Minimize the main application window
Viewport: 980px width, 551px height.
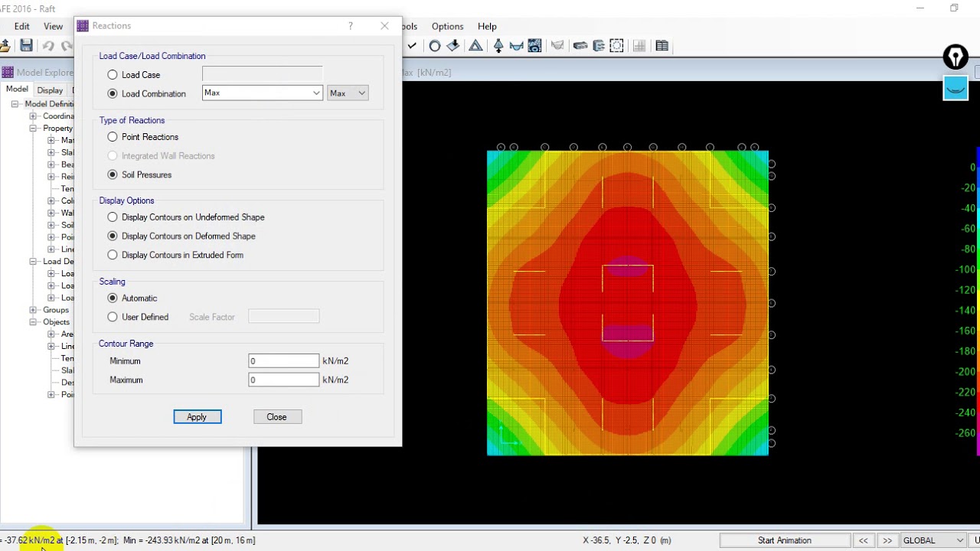pyautogui.click(x=920, y=8)
